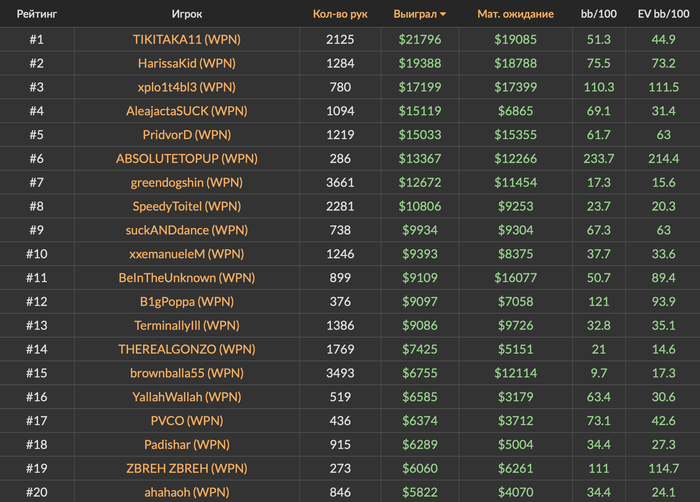Click the #10 ranking cell
This screenshot has width=700, height=502.
coord(36,254)
